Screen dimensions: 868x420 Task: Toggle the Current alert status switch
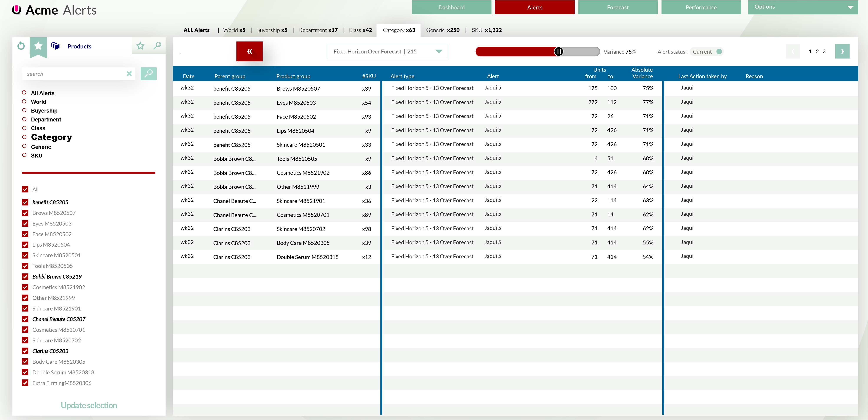coord(719,52)
